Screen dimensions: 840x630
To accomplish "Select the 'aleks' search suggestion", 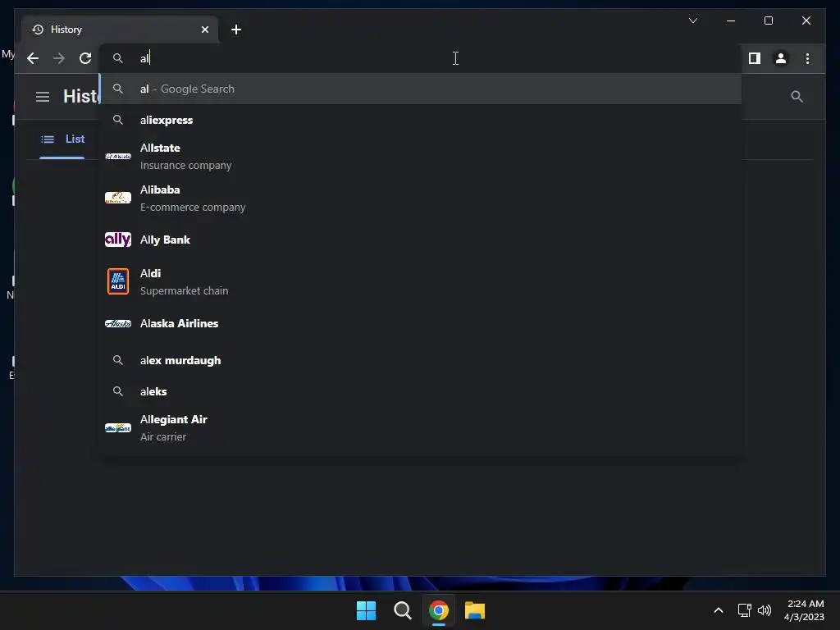I will pyautogui.click(x=421, y=391).
